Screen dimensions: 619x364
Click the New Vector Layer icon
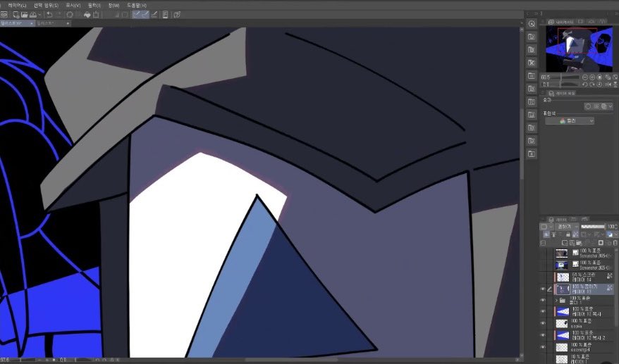pyautogui.click(x=572, y=243)
